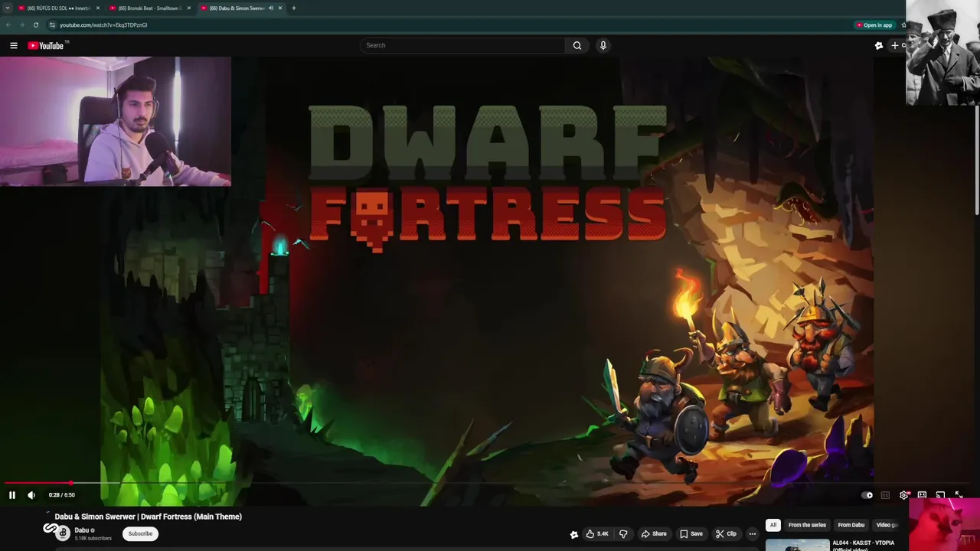Screen dimensions: 980x551
Task: Exit full-window view with the corner arrows icon
Action: tap(959, 495)
